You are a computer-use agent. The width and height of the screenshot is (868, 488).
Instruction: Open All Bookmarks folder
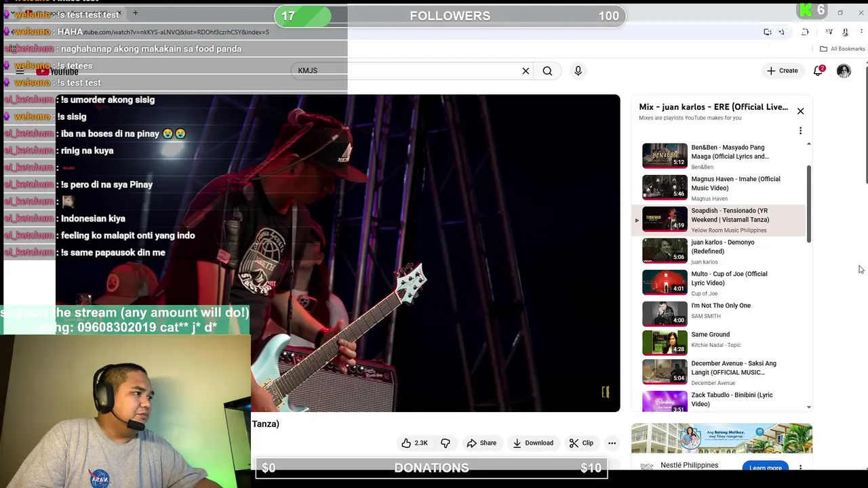[x=842, y=49]
